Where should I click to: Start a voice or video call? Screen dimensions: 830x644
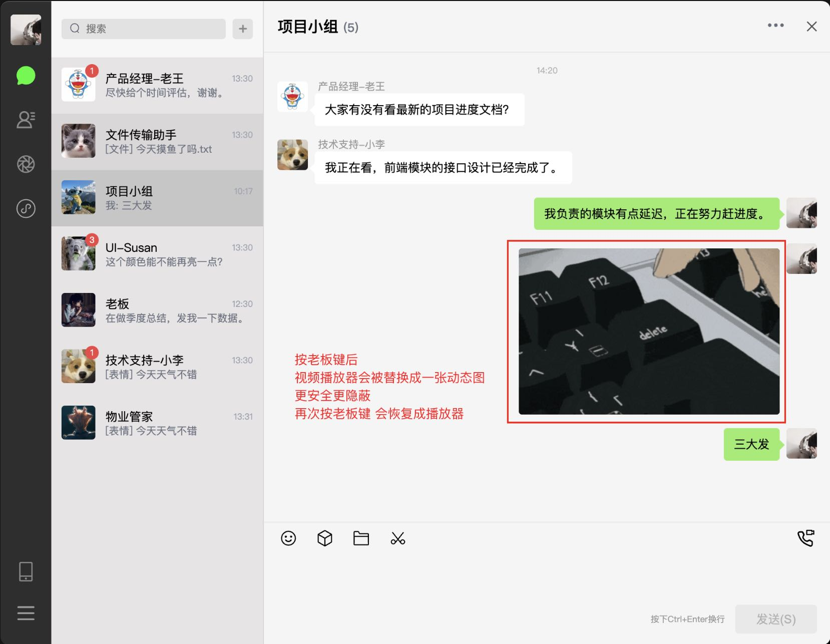pyautogui.click(x=806, y=538)
